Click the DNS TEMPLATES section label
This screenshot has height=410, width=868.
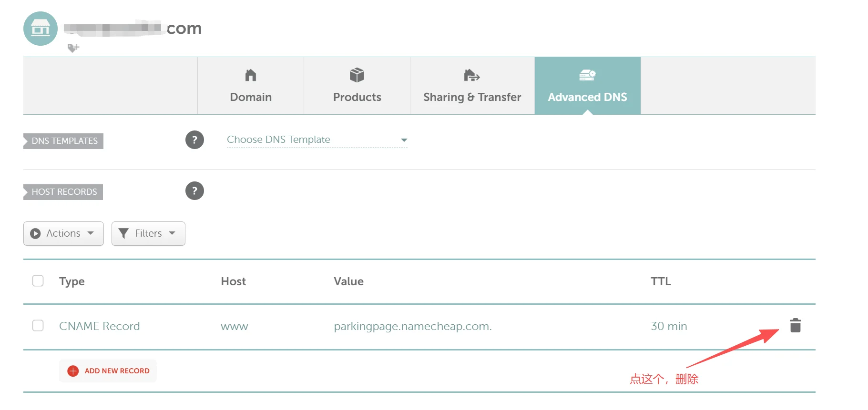point(63,141)
